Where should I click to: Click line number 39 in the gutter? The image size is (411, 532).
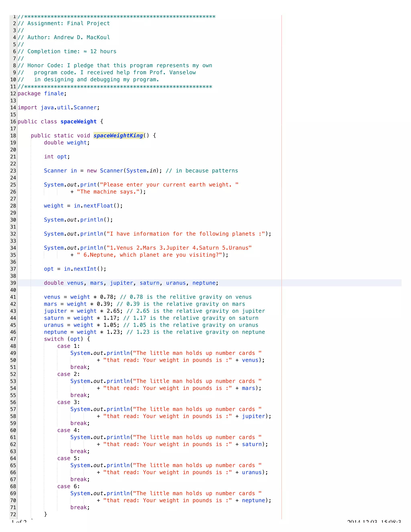pyautogui.click(x=13, y=283)
